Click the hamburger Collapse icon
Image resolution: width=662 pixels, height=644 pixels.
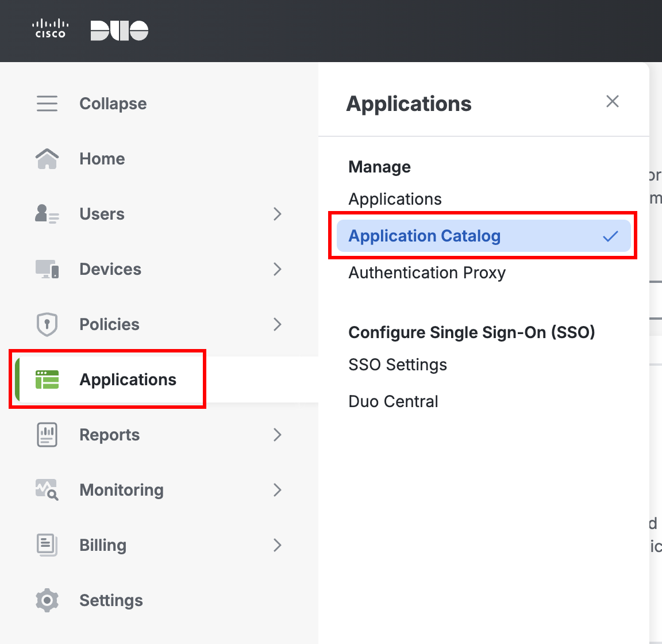pyautogui.click(x=47, y=103)
